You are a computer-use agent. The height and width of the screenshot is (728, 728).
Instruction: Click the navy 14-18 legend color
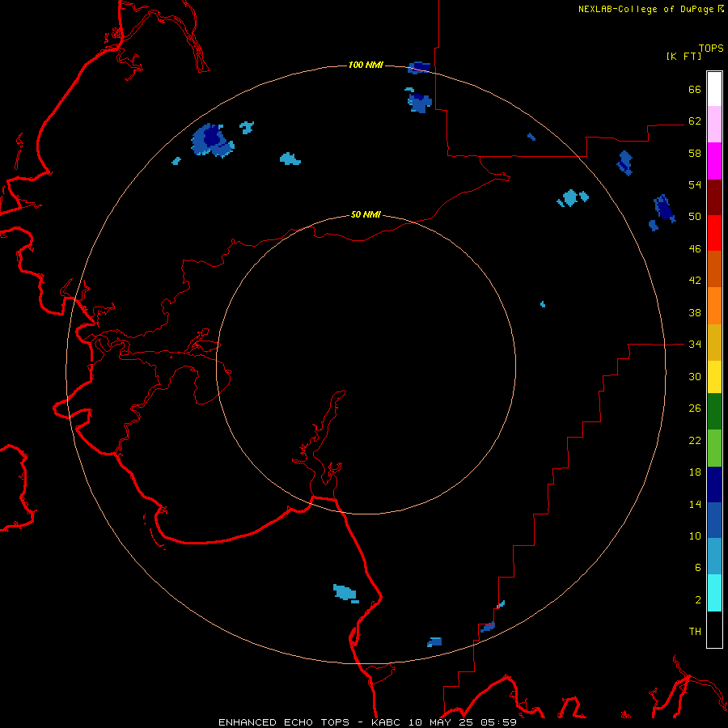coord(714,485)
